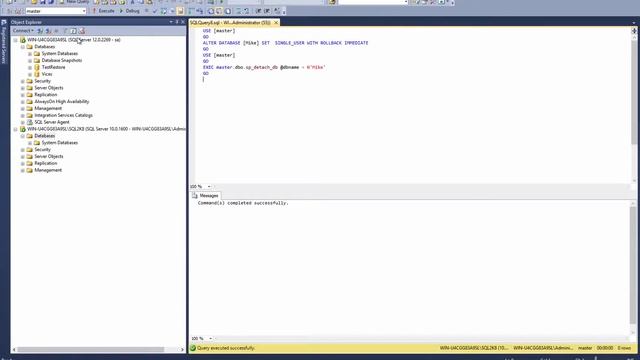Image resolution: width=640 pixels, height=360 pixels.
Task: Click Display Estimated Execution Plan icon
Action: 164,11
